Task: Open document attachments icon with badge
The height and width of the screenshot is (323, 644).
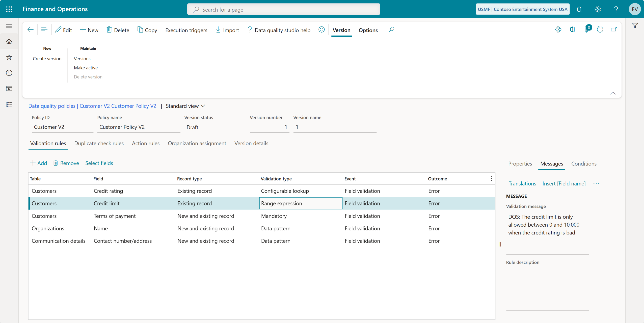Action: tap(587, 29)
